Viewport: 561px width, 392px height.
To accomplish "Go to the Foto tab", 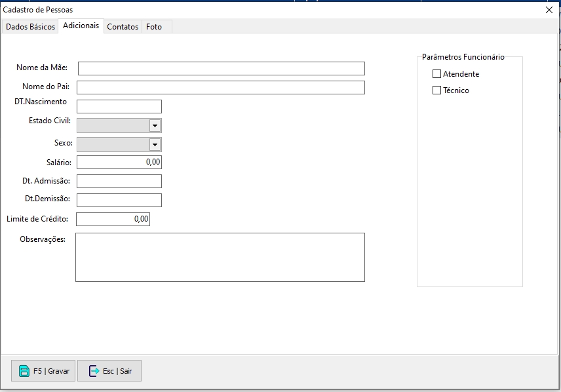I will (x=154, y=27).
